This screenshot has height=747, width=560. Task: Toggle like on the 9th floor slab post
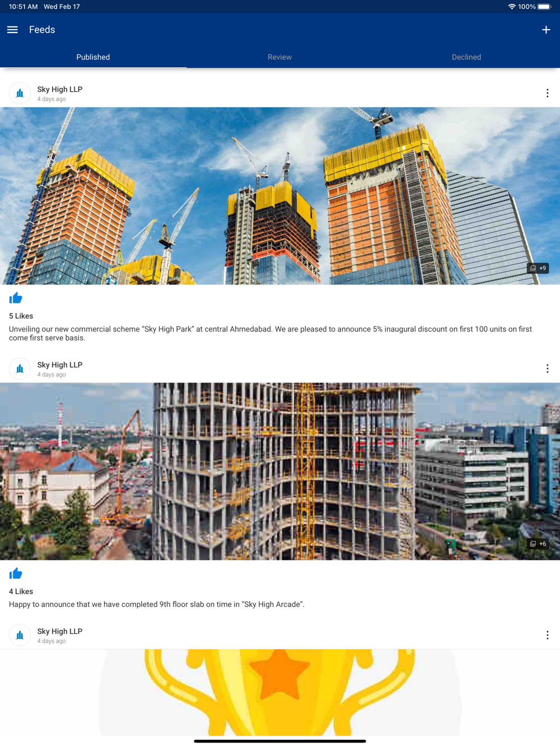pyautogui.click(x=16, y=573)
